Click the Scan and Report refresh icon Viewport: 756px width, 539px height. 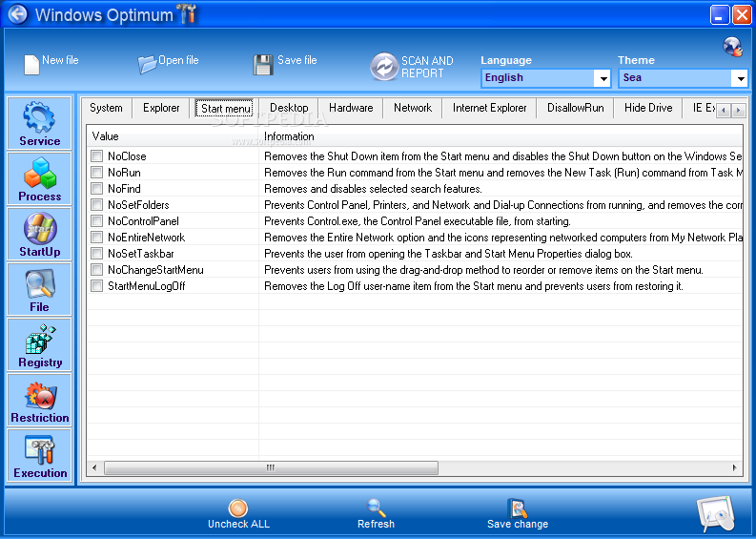click(x=384, y=67)
